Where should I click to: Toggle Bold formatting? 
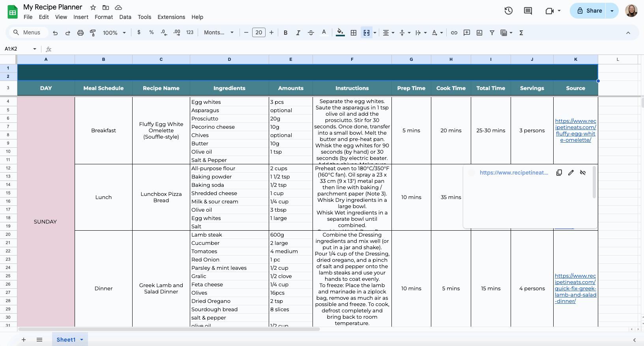[x=286, y=33]
